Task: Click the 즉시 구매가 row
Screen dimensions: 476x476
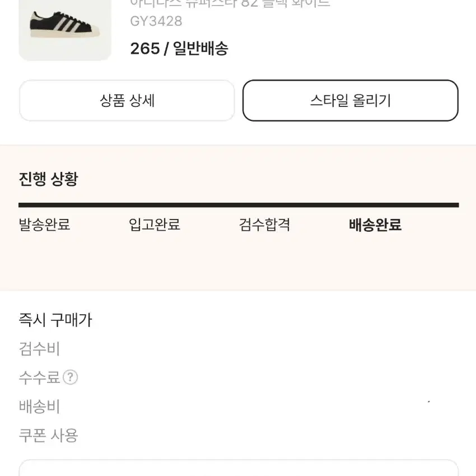Action: 238,320
